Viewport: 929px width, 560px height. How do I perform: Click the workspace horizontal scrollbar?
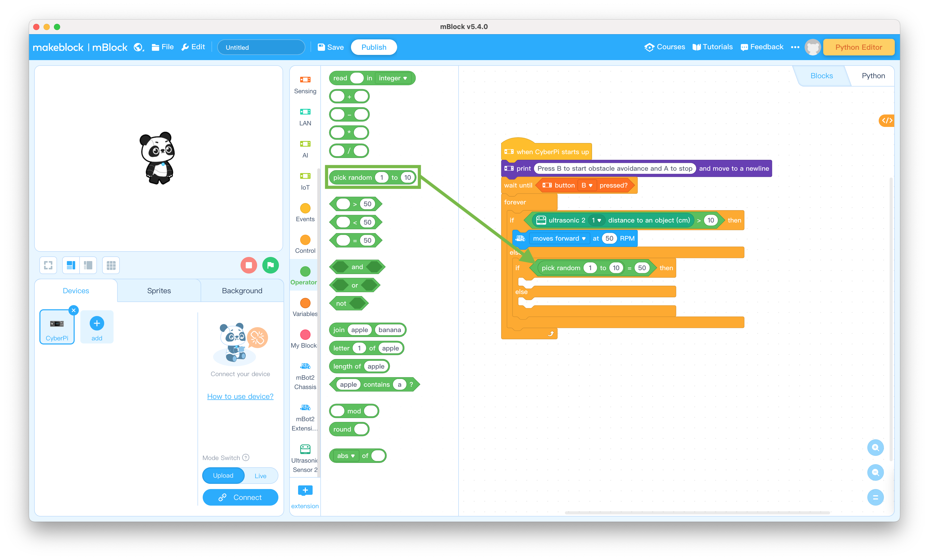pos(698,513)
